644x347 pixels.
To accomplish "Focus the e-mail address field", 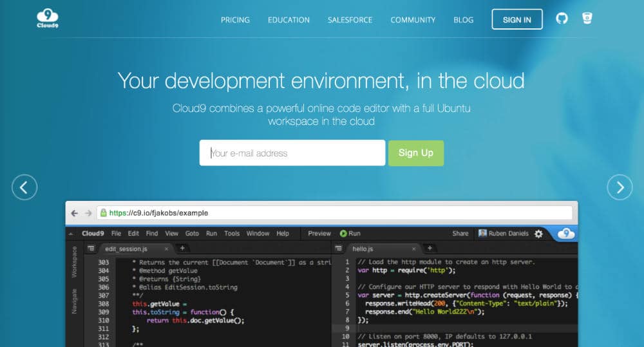I will pyautogui.click(x=292, y=153).
